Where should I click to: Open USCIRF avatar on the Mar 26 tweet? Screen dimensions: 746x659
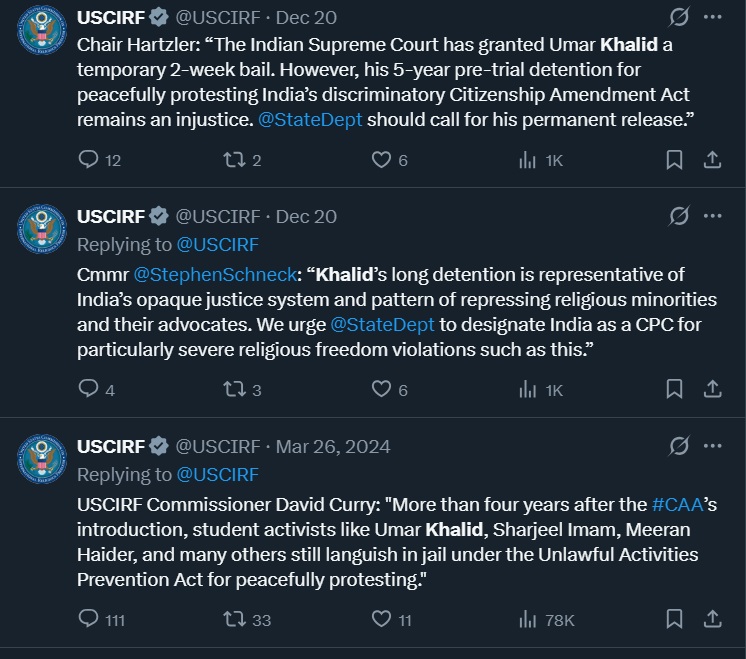pos(42,458)
